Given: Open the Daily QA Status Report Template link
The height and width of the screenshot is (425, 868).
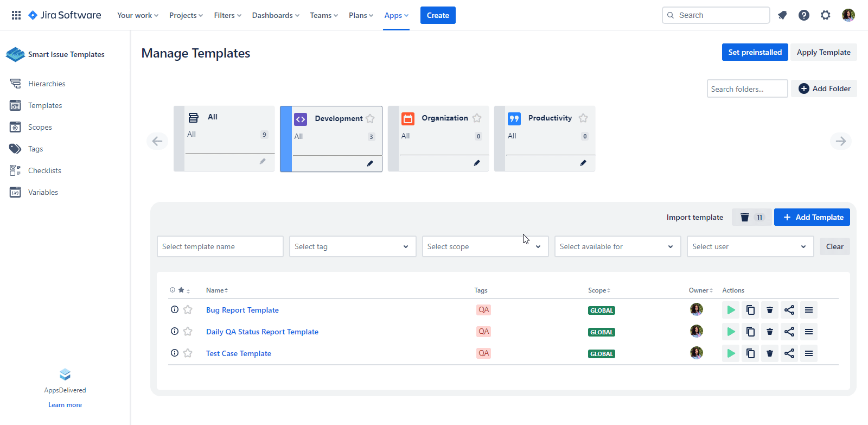Looking at the screenshot, I should tap(262, 332).
